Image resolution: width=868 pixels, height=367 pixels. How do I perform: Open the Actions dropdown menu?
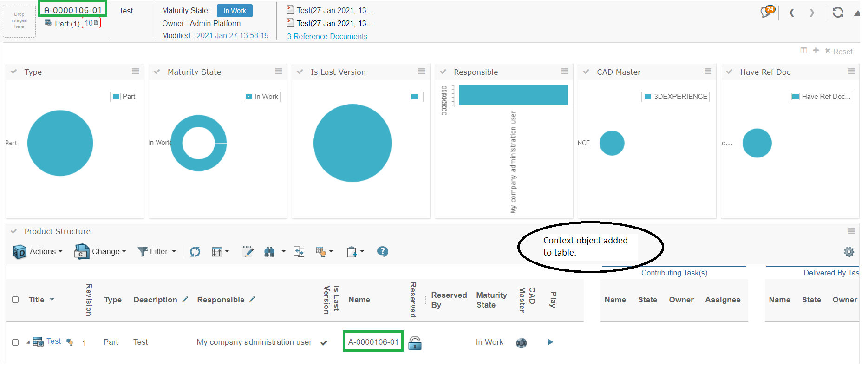click(x=38, y=251)
